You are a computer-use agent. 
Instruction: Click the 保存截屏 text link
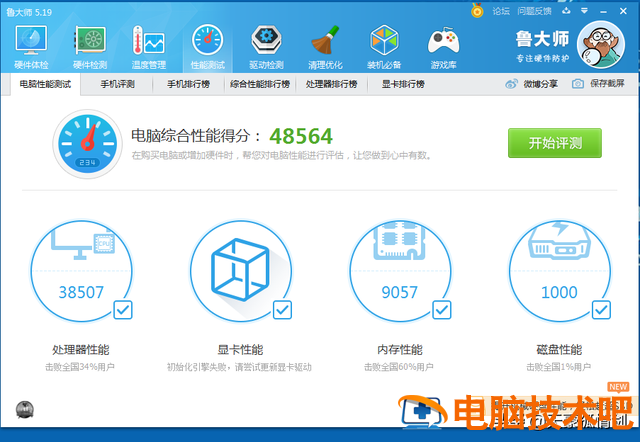pos(607,84)
